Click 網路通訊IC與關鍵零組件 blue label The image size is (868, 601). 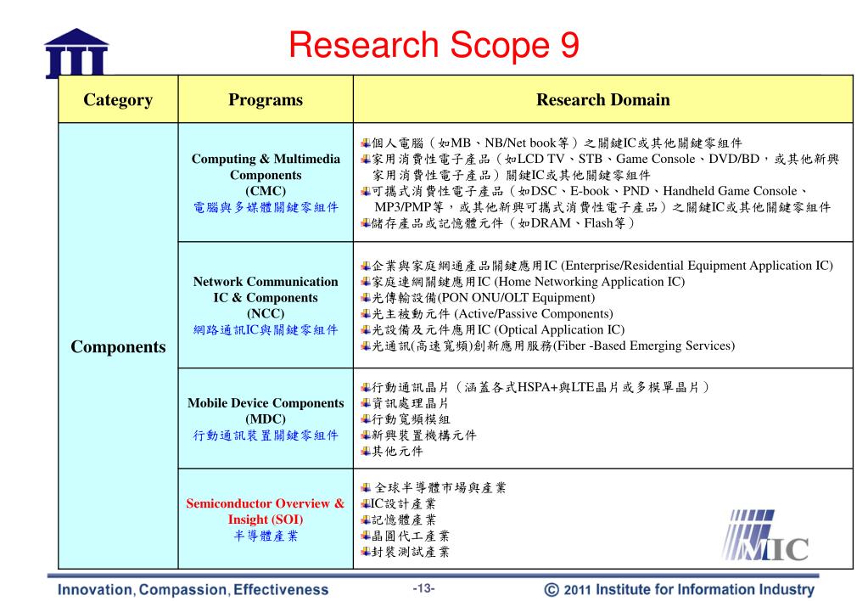coord(266,330)
